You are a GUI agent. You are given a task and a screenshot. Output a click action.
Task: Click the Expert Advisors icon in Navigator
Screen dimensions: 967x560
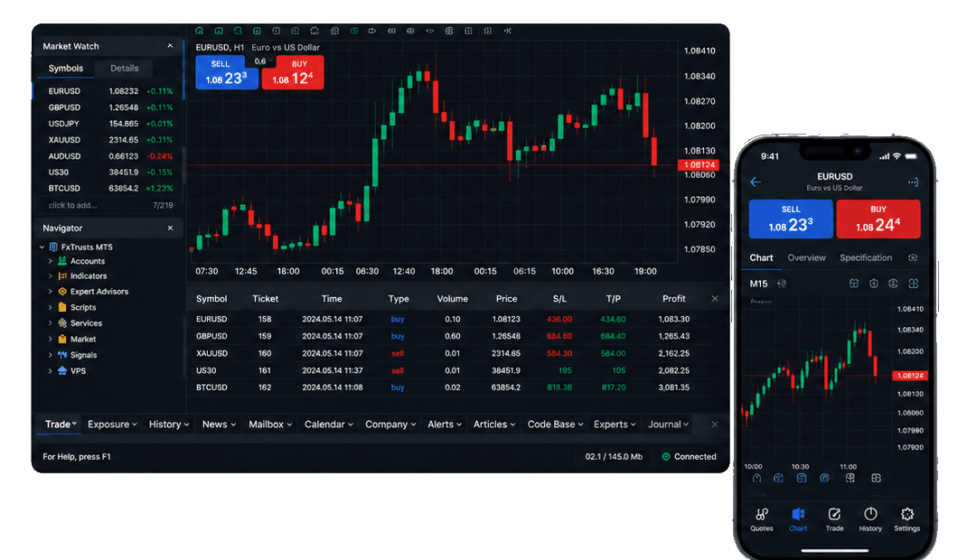pos(62,292)
